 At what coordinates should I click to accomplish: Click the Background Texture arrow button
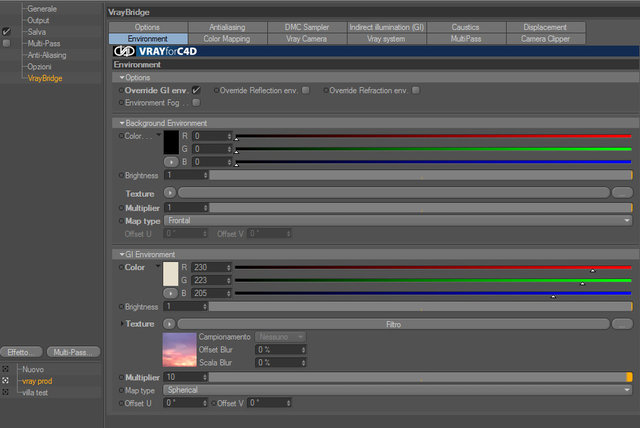click(x=169, y=193)
